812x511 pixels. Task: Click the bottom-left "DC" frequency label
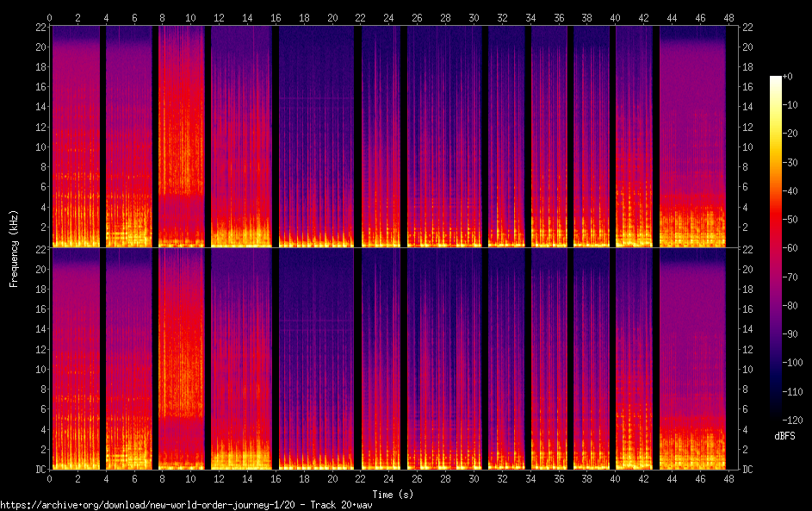coord(40,470)
